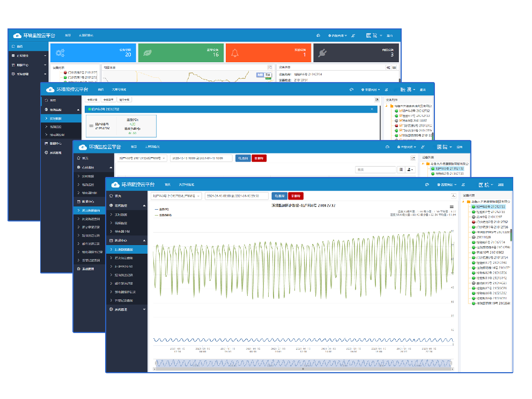This screenshot has width=532, height=399.
Task: Click the cloud logo in the front window header
Action: pyautogui.click(x=115, y=184)
